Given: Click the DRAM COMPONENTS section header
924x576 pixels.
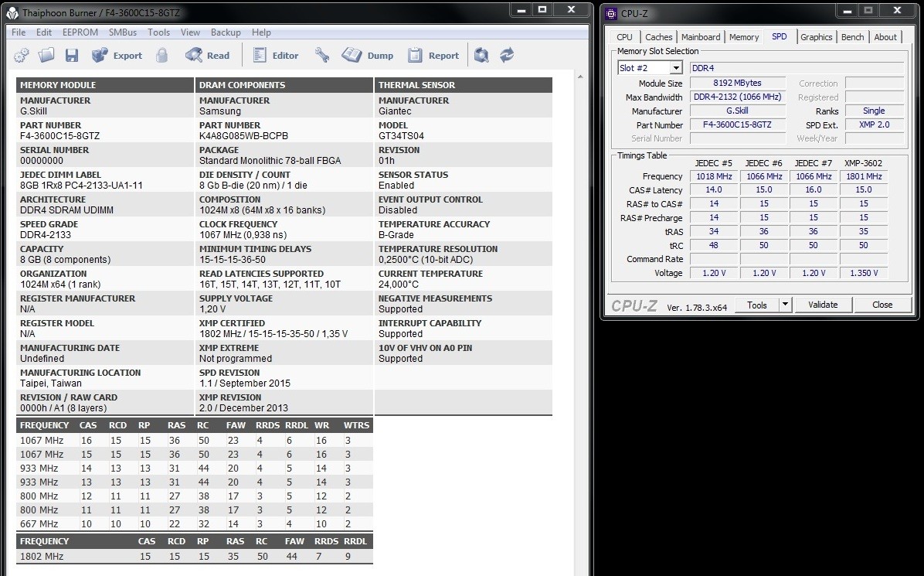Looking at the screenshot, I should (x=284, y=85).
